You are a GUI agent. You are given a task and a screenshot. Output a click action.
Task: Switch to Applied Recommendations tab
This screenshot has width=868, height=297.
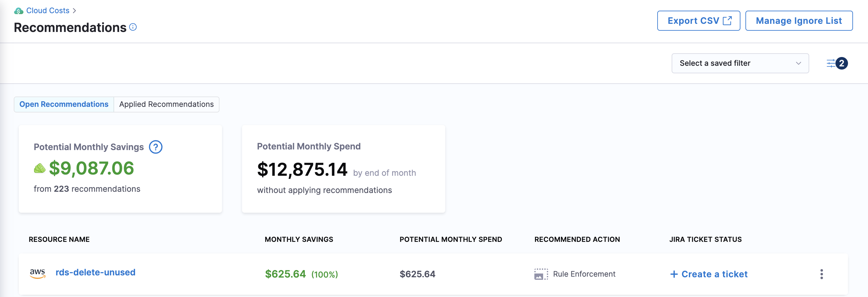coord(166,104)
